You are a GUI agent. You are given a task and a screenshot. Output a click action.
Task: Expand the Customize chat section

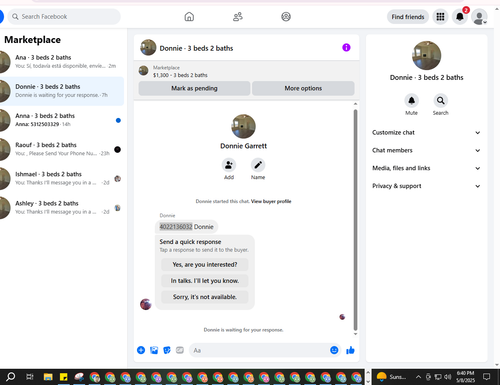(x=426, y=133)
